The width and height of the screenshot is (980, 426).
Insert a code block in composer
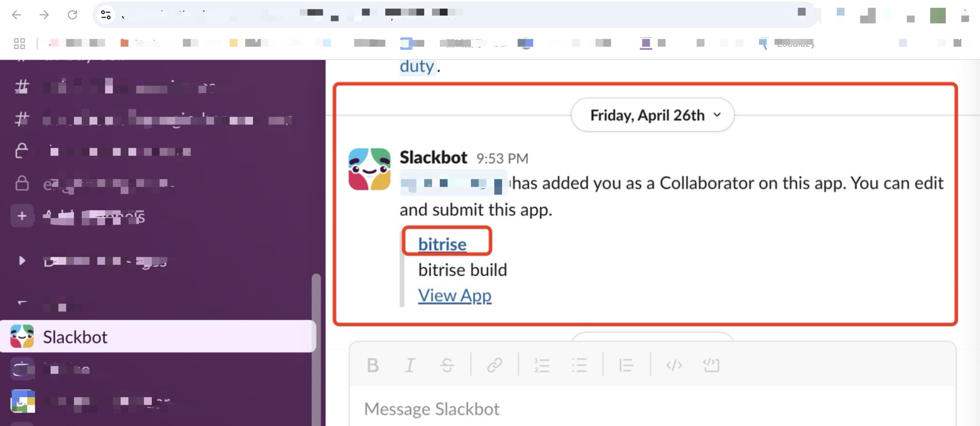(x=711, y=365)
